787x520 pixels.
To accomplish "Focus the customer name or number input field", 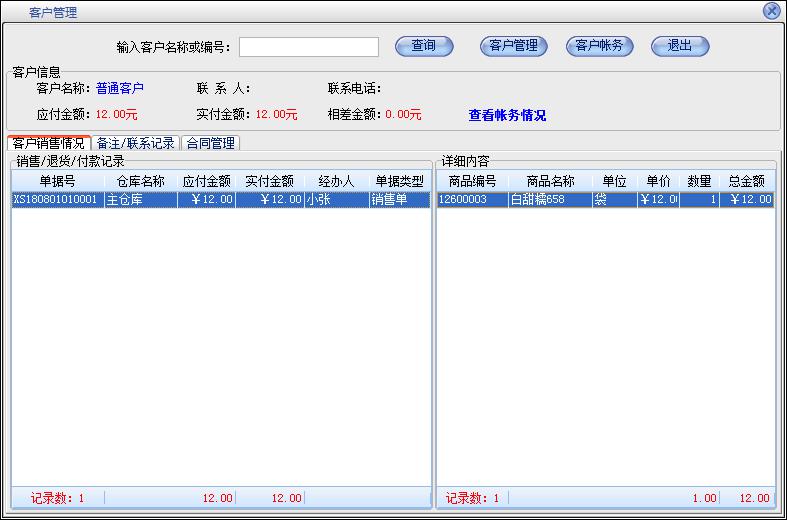I will (x=308, y=47).
